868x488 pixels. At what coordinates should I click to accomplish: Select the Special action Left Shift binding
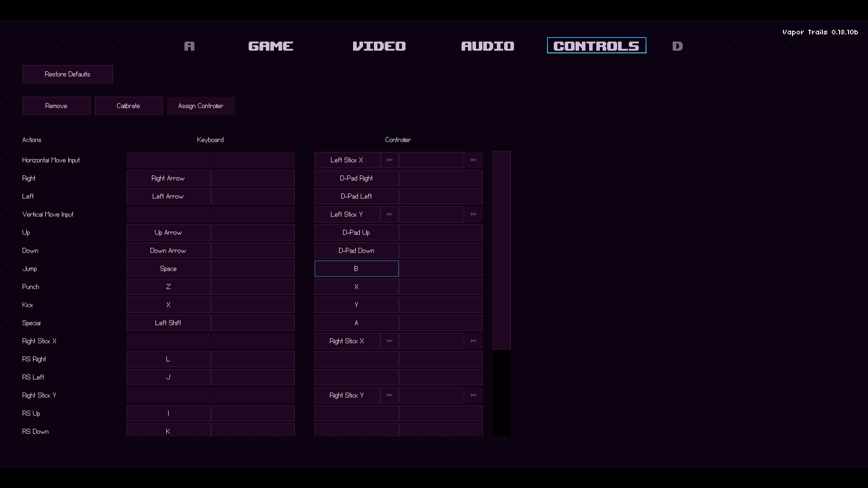[168, 322]
